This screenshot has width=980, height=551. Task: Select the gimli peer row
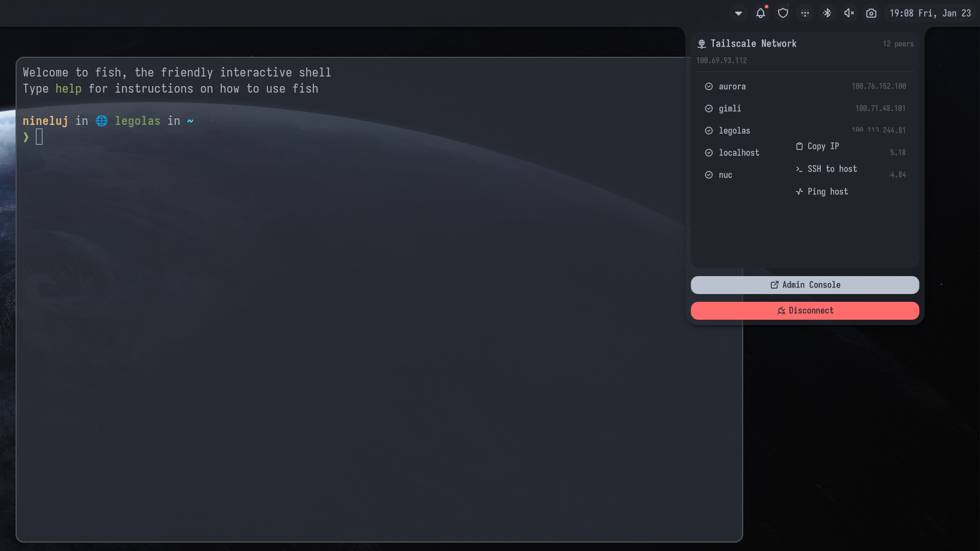(805, 109)
